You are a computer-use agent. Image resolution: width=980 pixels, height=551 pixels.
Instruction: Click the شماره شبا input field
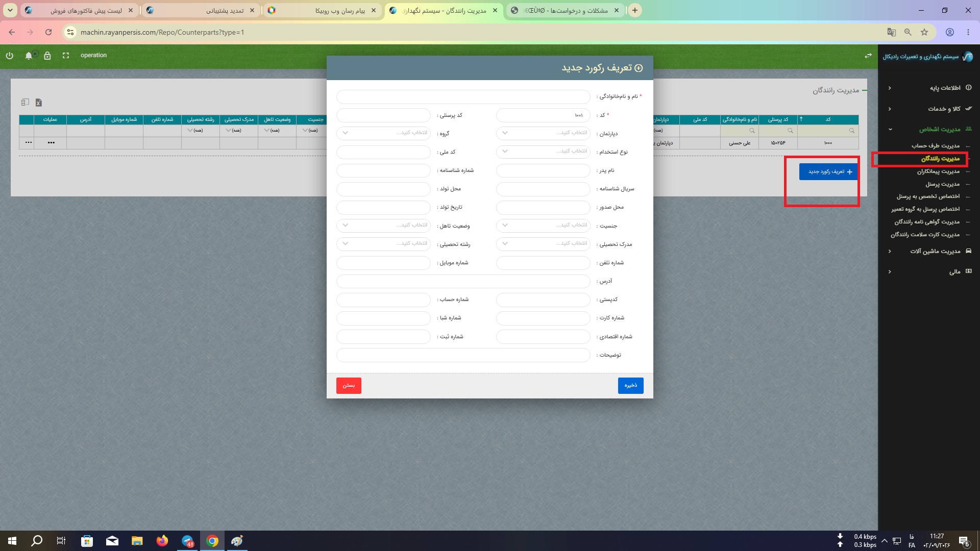(383, 318)
